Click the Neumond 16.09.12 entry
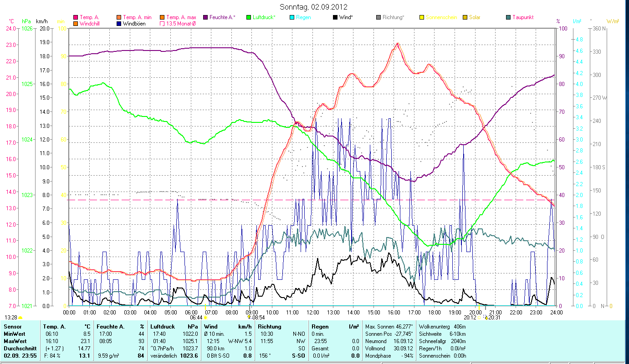The width and height of the screenshot is (629, 364). click(389, 341)
